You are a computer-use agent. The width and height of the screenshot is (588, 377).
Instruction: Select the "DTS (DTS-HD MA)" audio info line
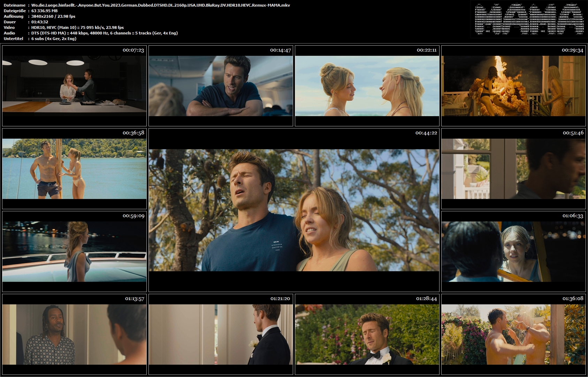pyautogui.click(x=105, y=33)
